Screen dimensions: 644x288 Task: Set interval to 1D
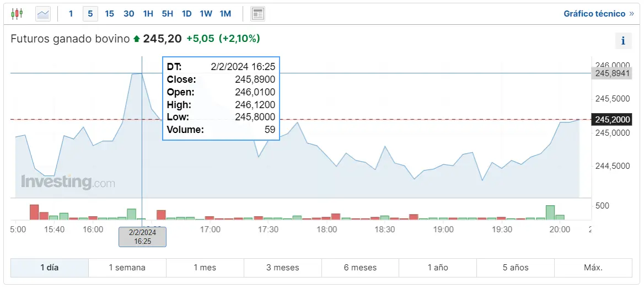(186, 13)
